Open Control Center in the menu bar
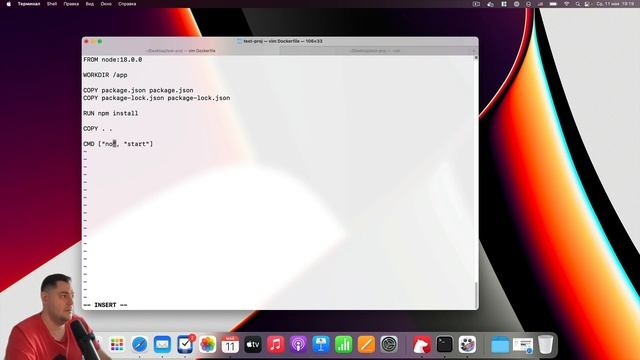640x360 pixels. point(587,4)
